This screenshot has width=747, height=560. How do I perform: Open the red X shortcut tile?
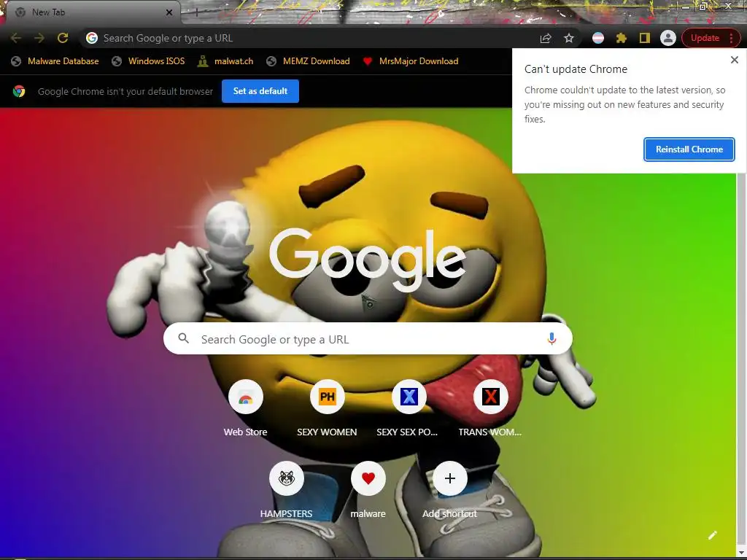pyautogui.click(x=490, y=408)
